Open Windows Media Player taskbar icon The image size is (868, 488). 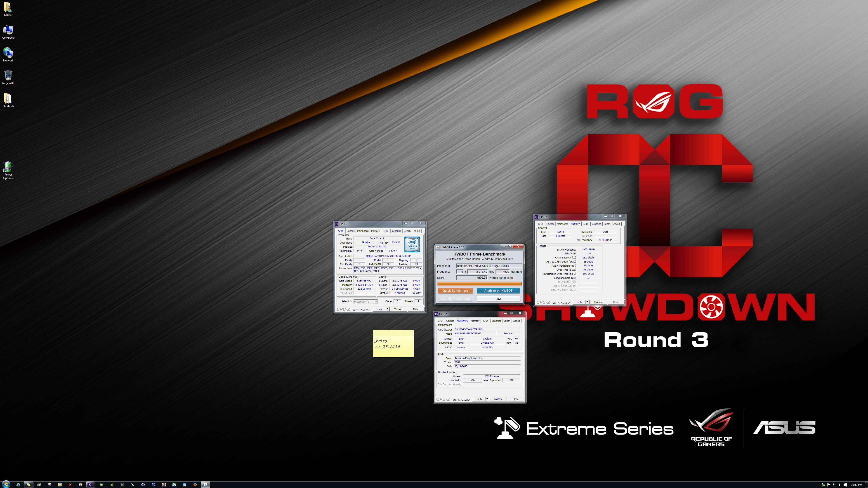pos(60,485)
